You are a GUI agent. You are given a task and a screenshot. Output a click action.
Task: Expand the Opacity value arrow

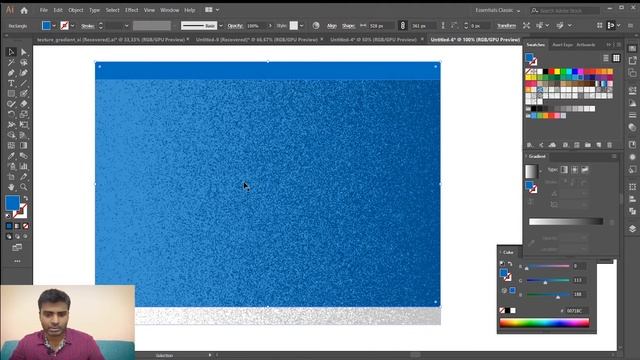(x=270, y=26)
